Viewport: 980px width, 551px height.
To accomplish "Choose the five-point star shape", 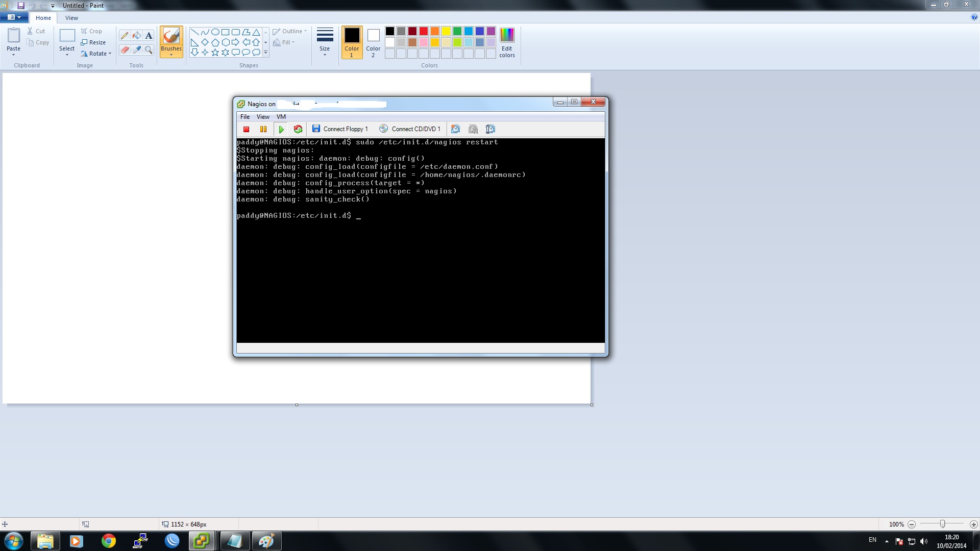I will click(215, 53).
